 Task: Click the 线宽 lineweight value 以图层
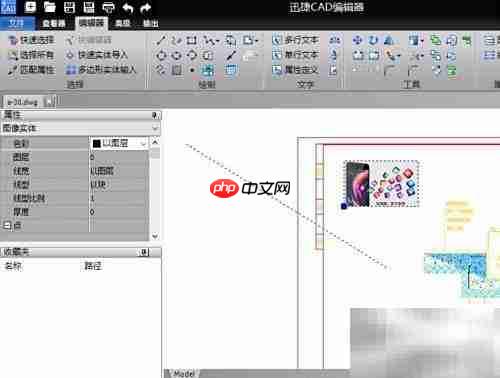(x=119, y=171)
